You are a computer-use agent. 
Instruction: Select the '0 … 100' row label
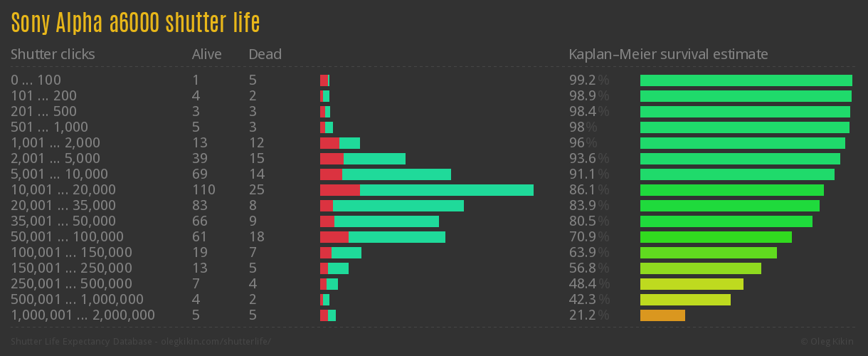tap(36, 80)
